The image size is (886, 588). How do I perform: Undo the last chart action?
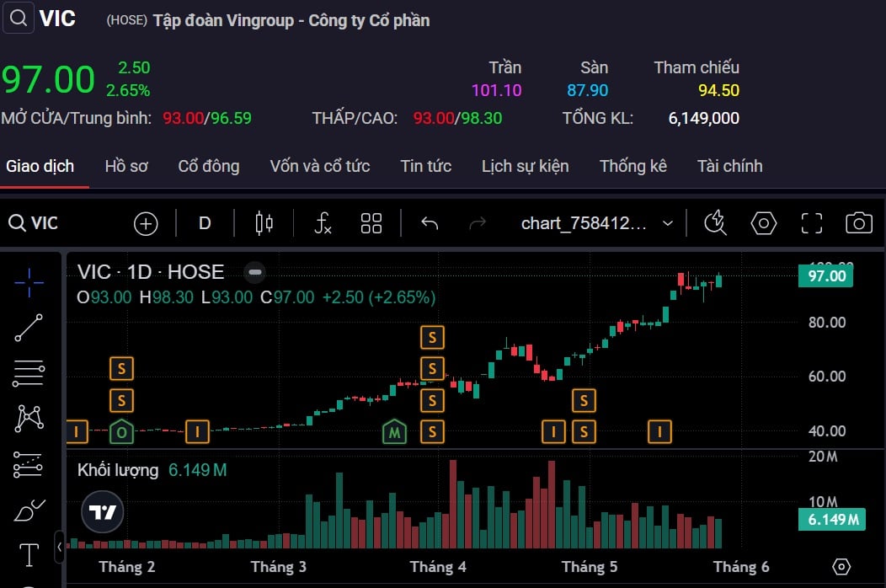(430, 223)
